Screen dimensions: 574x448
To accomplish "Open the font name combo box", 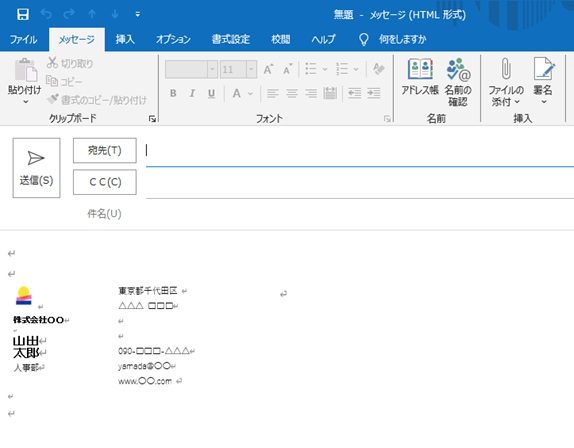I will tap(191, 69).
